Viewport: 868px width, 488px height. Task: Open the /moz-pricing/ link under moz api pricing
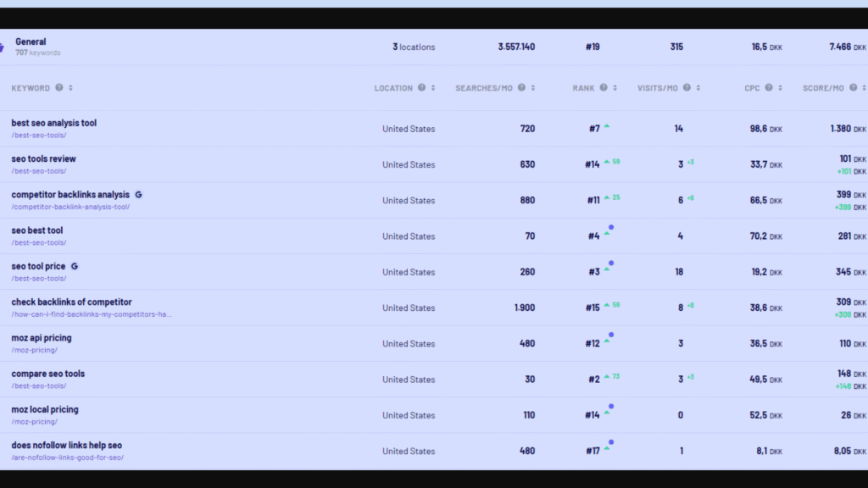click(32, 350)
